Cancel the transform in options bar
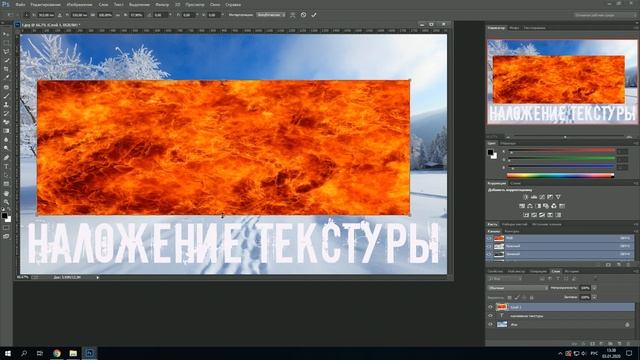The width and height of the screenshot is (640, 360). pyautogui.click(x=303, y=15)
